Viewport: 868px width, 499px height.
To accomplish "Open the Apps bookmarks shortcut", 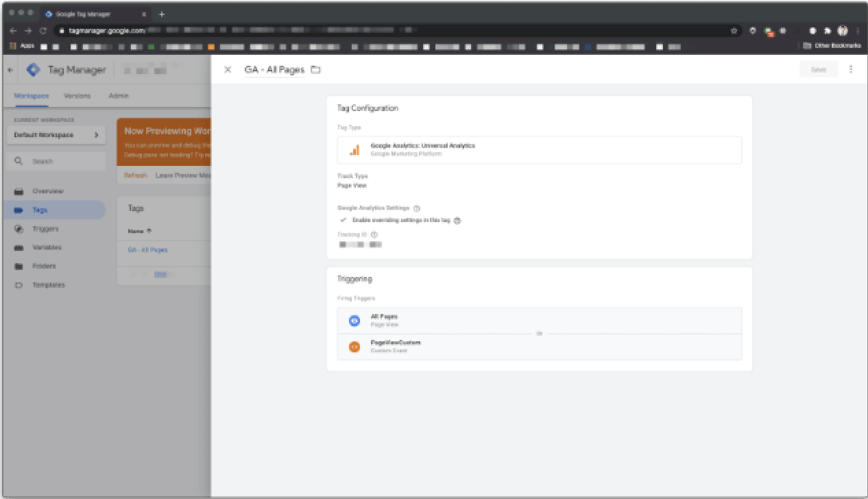I will pos(23,46).
